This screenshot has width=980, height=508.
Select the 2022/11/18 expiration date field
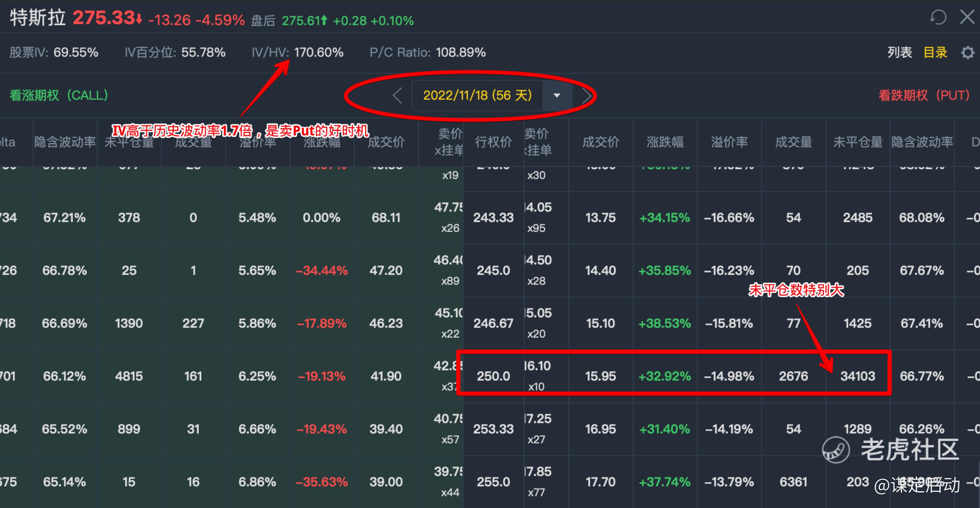(x=477, y=95)
